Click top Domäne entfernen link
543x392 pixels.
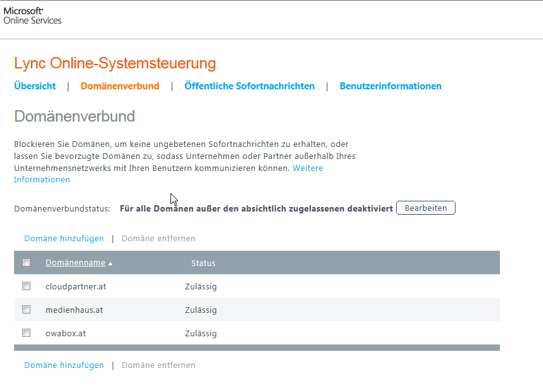pyautogui.click(x=158, y=239)
